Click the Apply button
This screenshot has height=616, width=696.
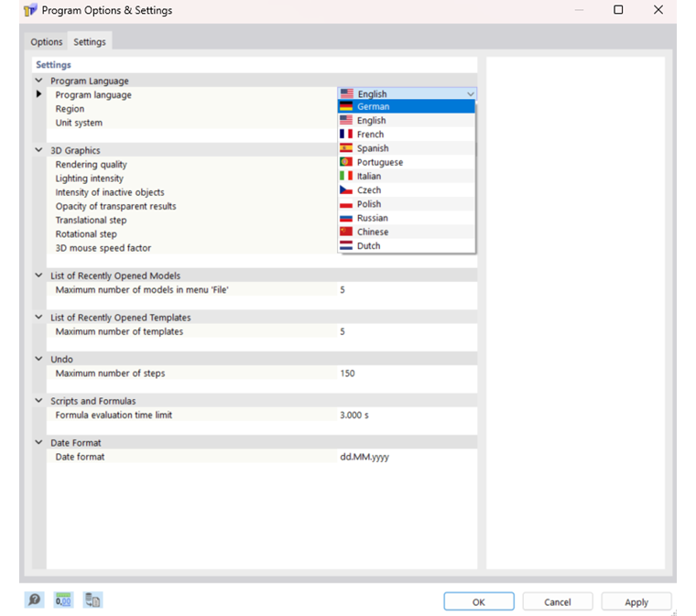[636, 601]
